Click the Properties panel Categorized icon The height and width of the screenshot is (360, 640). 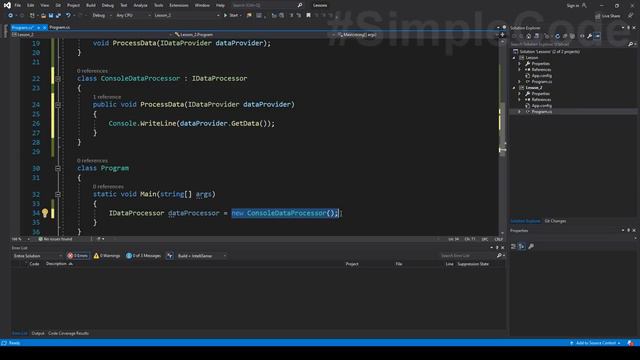(514, 247)
